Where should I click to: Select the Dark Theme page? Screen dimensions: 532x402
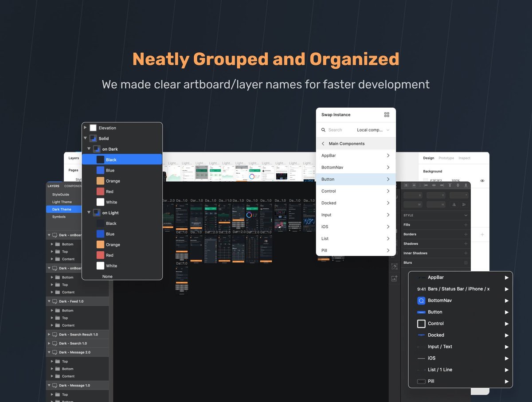click(62, 209)
